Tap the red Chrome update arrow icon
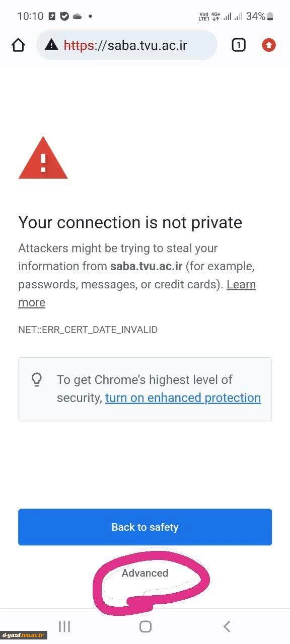This screenshot has height=644, width=290. 269,45
